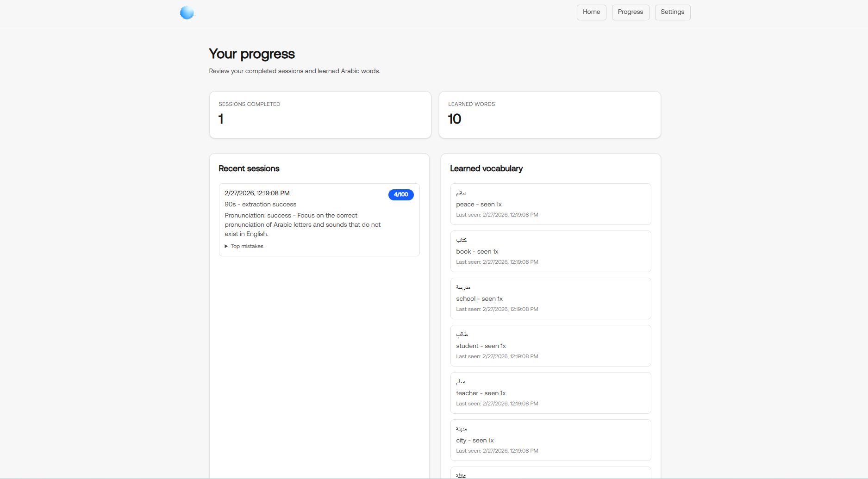Open the Home navigation page
This screenshot has width=868, height=479.
coord(591,12)
